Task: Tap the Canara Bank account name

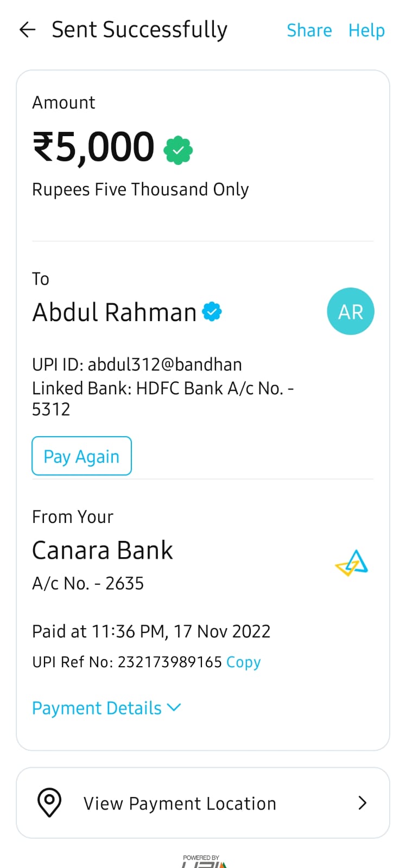Action: (102, 551)
